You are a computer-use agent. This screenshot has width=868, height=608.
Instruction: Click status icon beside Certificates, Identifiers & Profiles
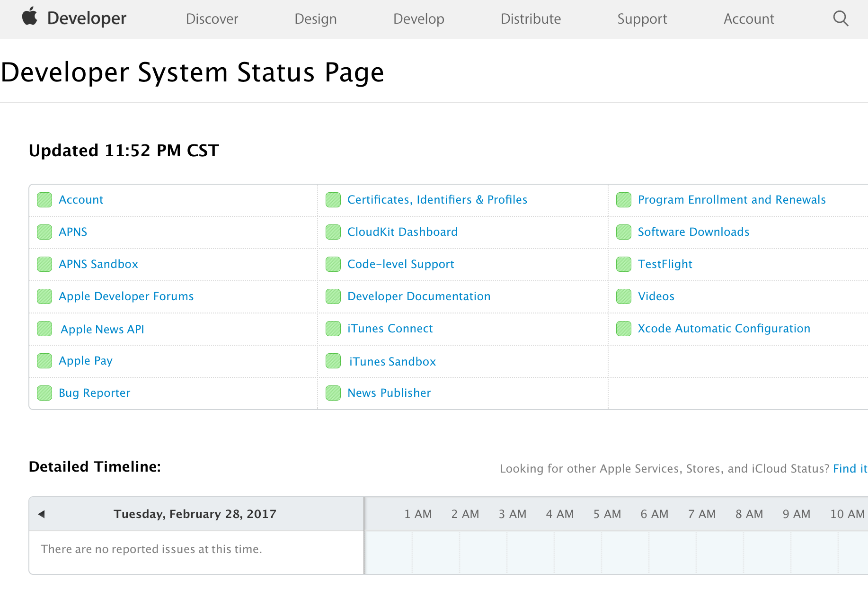pos(333,200)
